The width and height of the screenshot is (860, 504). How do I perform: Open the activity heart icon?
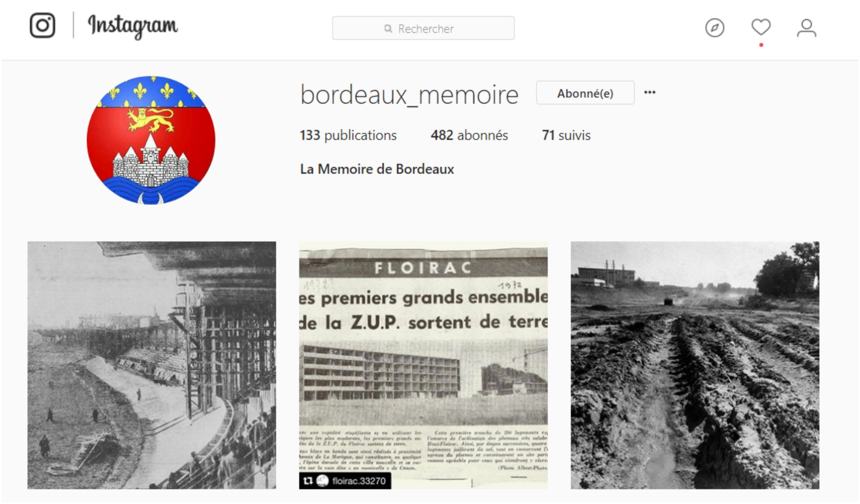761,27
